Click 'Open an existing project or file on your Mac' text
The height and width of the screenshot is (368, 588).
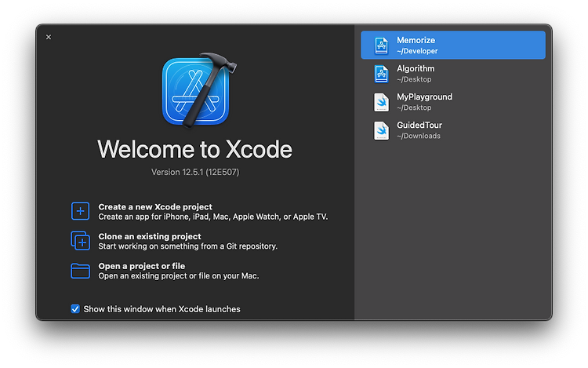point(179,276)
